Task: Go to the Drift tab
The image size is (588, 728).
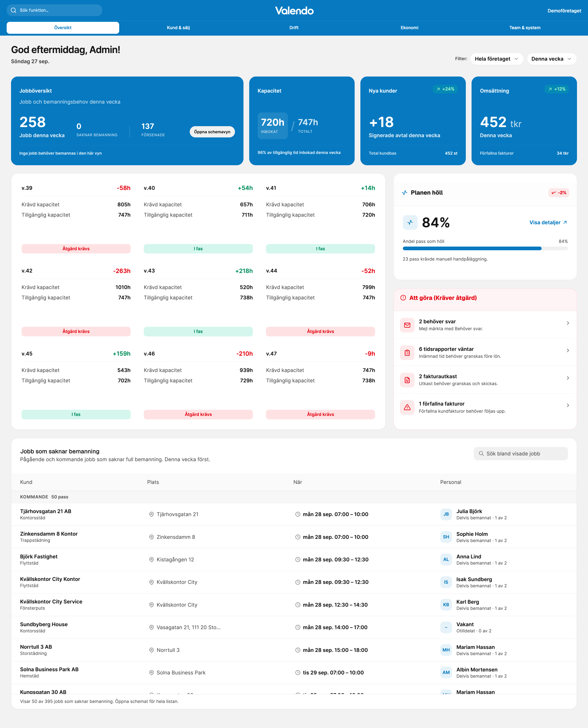Action: coord(294,28)
